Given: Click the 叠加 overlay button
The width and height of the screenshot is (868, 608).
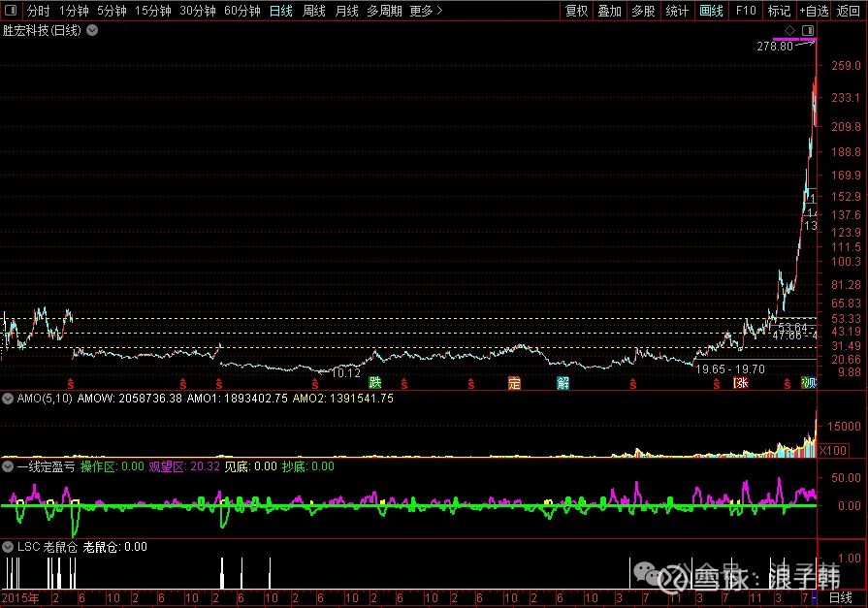Looking at the screenshot, I should point(609,11).
